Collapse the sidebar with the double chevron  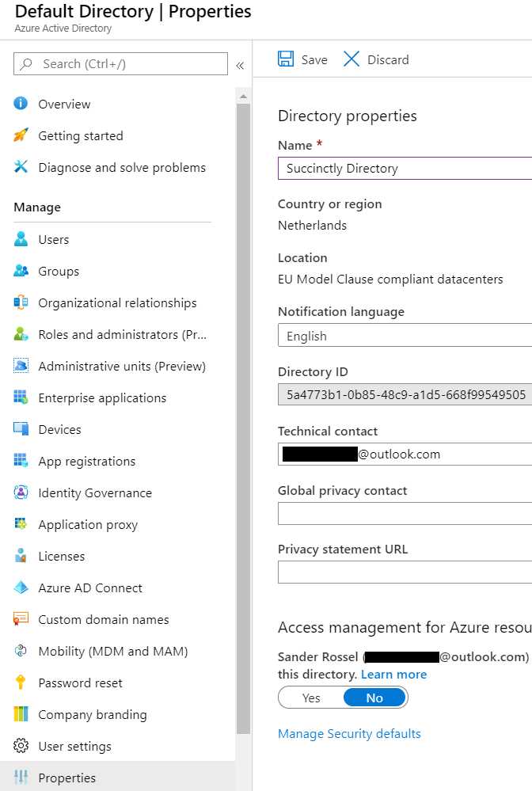[241, 66]
